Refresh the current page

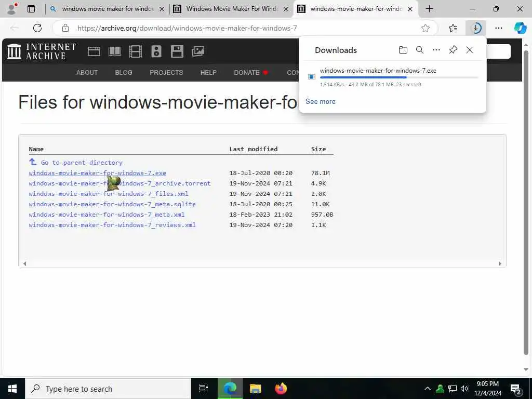pyautogui.click(x=37, y=28)
